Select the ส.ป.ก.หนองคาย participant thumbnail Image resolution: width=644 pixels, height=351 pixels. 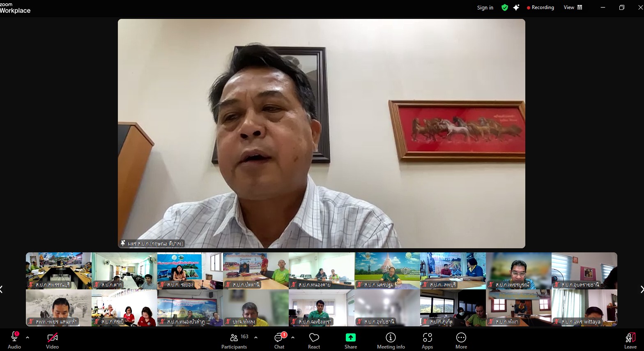322,271
